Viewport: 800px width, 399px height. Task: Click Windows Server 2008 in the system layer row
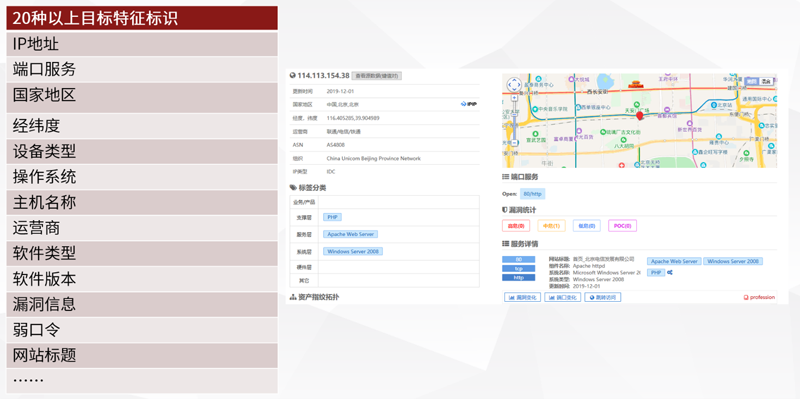(x=353, y=251)
